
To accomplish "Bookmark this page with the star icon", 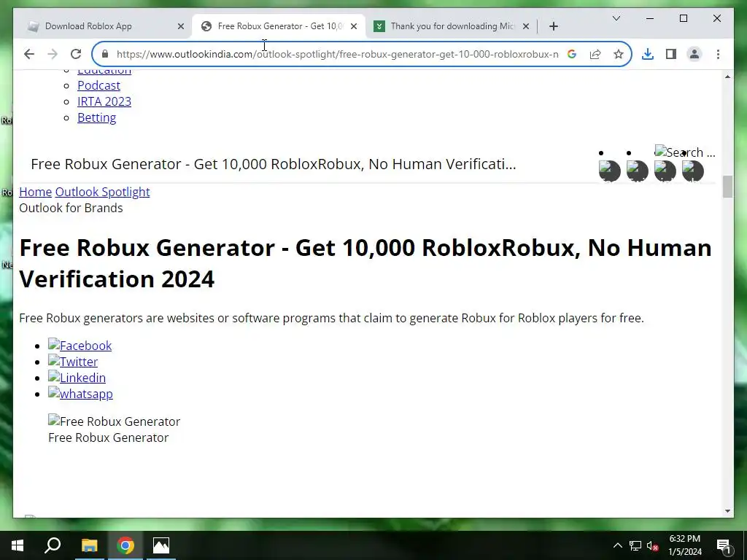I will (619, 54).
